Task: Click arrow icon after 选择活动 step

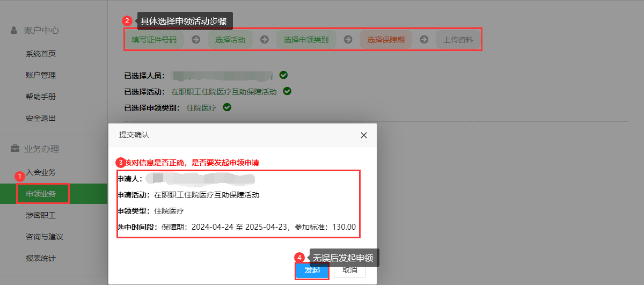Action: pos(264,39)
